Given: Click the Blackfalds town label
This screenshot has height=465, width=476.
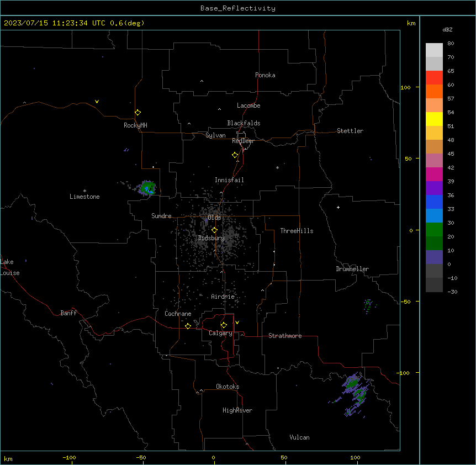Looking at the screenshot, I should pyautogui.click(x=244, y=123).
